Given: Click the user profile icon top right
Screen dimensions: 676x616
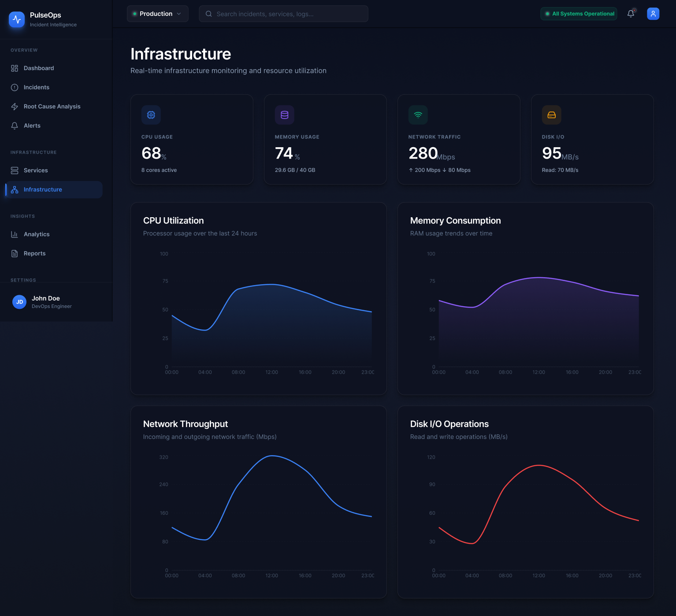Looking at the screenshot, I should pos(653,14).
